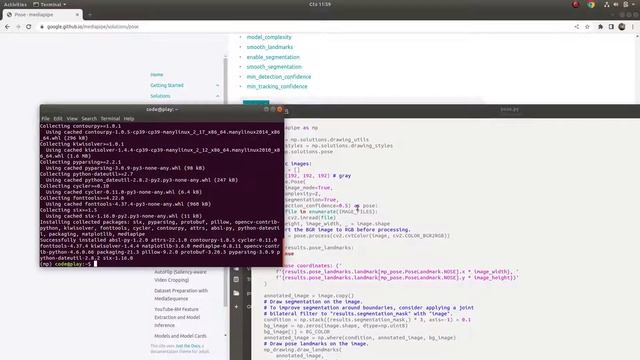Click the lock icon beside the URL
Viewport: 640px width, 360px height.
[42, 27]
